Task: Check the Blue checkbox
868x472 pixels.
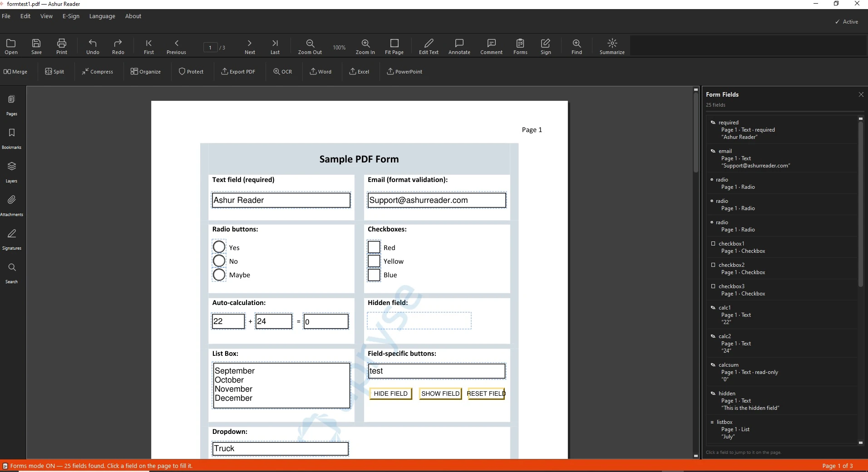Action: tap(374, 275)
